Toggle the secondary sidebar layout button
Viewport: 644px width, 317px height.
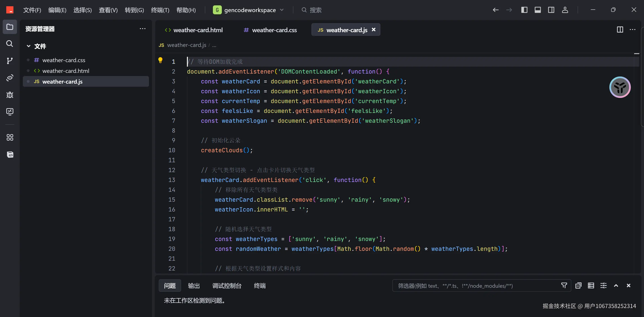pos(551,10)
